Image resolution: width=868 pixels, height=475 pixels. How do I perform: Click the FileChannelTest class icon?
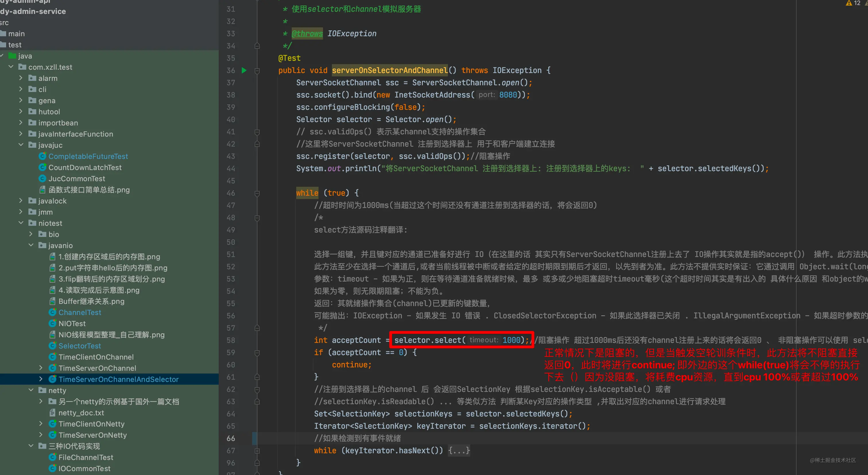53,457
